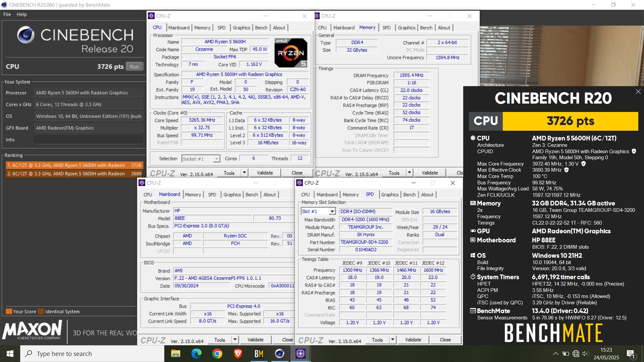Open the Tools dropdown arrow in Mainboard tab window
This screenshot has width=644, height=362.
pyautogui.click(x=235, y=340)
